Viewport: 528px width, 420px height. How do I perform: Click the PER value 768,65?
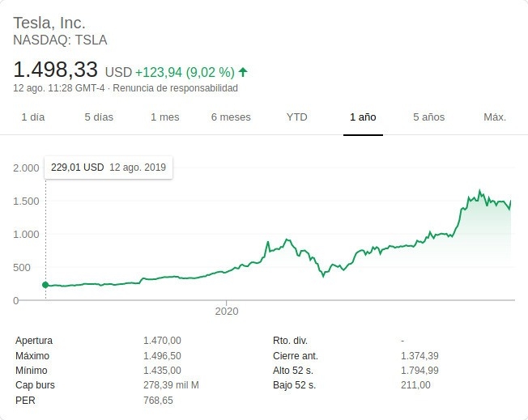point(158,401)
